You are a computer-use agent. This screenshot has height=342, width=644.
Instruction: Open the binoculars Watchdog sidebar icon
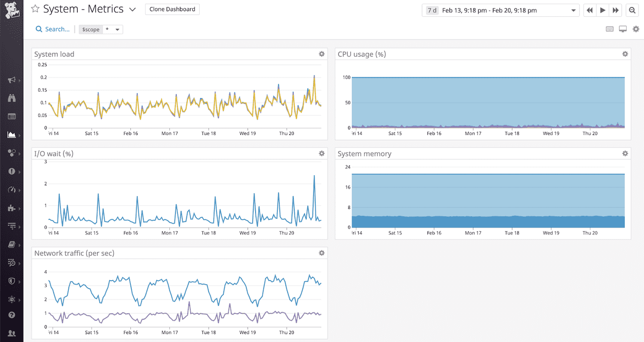point(12,98)
